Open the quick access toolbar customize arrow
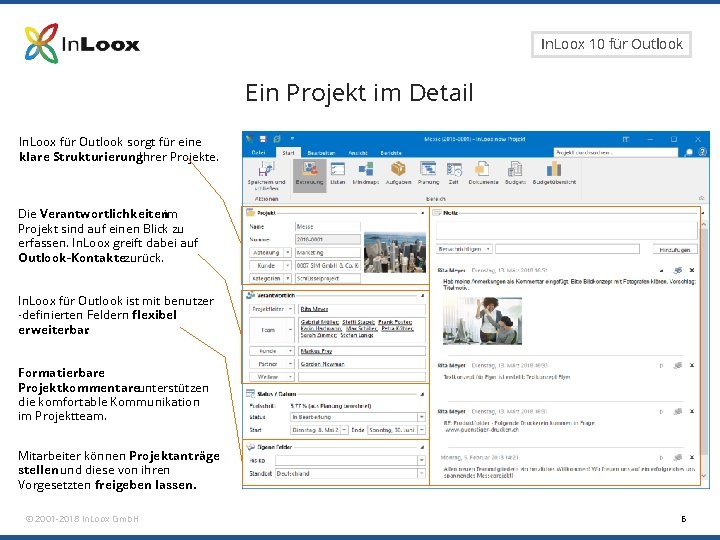720x540 pixels. 292,138
